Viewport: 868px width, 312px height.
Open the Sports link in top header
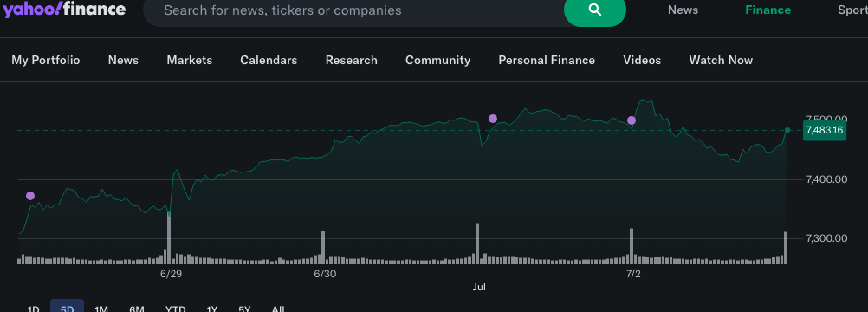[x=852, y=10]
